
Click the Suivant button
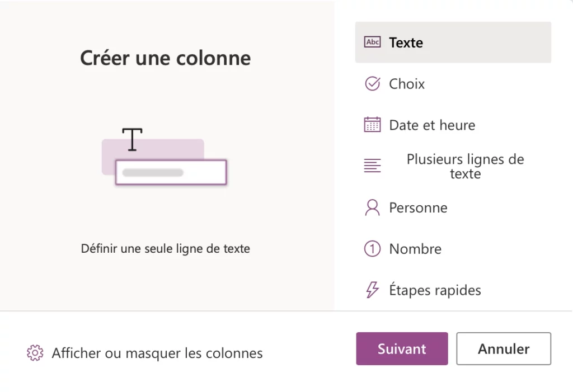point(402,348)
